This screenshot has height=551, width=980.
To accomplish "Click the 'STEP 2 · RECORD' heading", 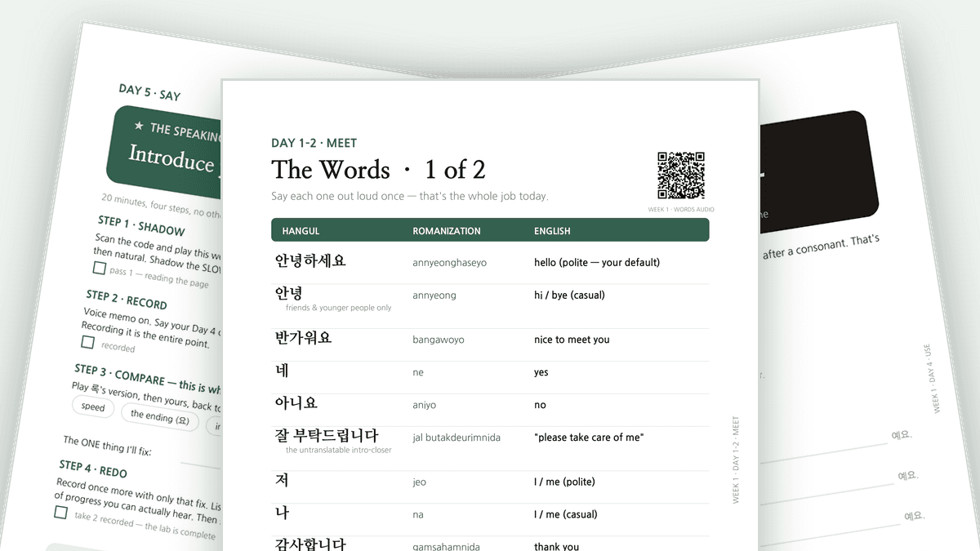I will pos(127,299).
